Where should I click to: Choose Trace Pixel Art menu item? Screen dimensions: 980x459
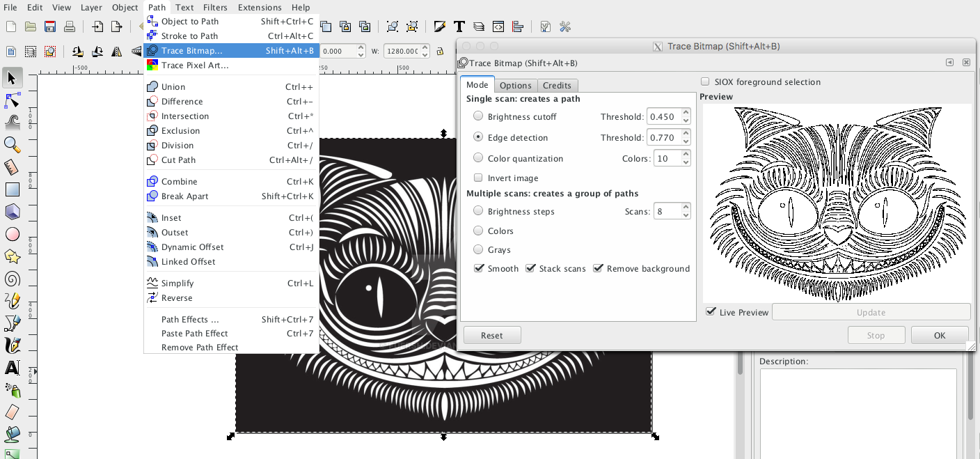pyautogui.click(x=231, y=65)
